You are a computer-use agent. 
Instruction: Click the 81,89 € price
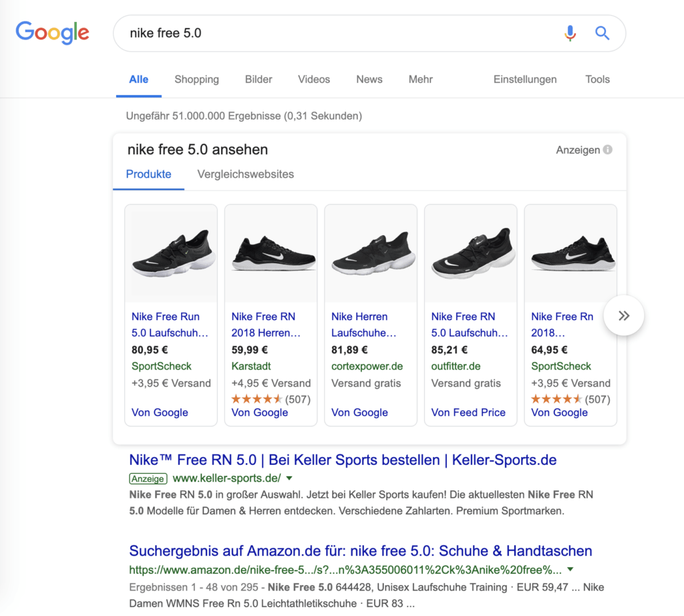pos(349,350)
